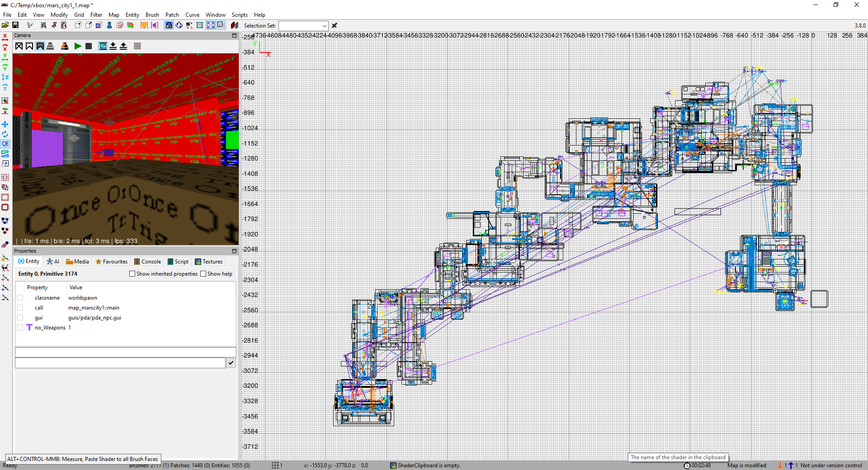
Task: Tick the call row checkbox
Action: point(20,308)
